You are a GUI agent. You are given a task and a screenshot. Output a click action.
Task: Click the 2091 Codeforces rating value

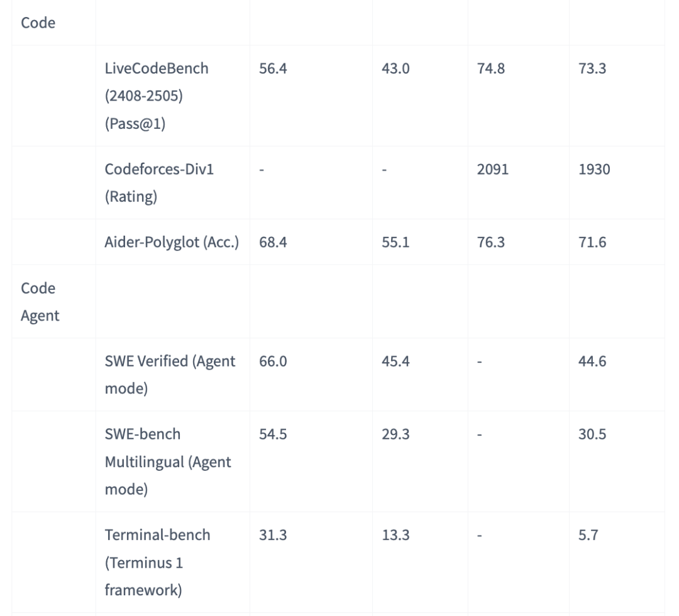tap(492, 169)
